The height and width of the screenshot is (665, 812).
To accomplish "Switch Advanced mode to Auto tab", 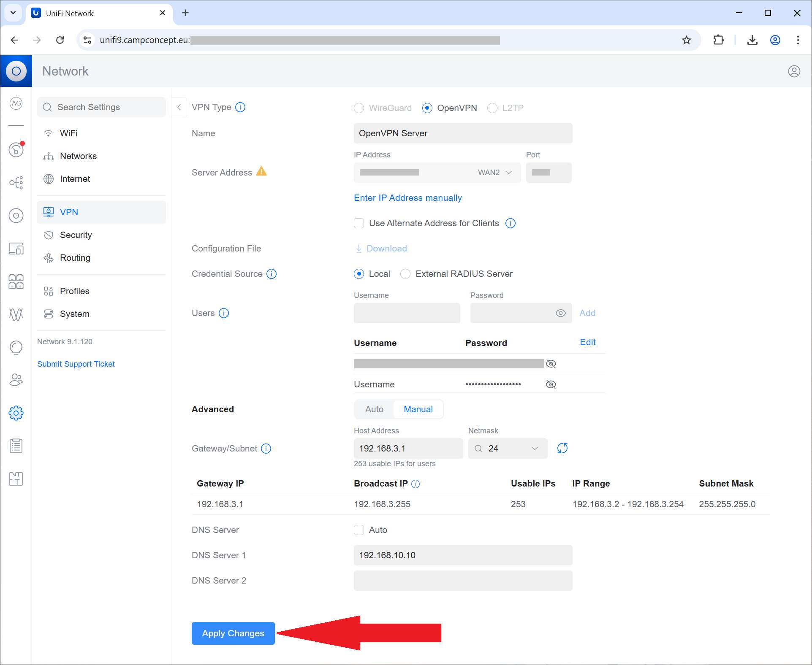I will (374, 409).
